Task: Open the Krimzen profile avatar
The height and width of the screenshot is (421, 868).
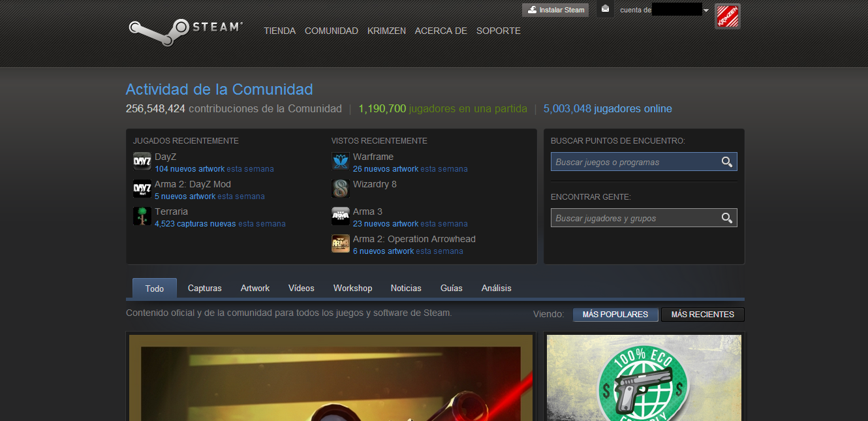Action: [x=728, y=16]
